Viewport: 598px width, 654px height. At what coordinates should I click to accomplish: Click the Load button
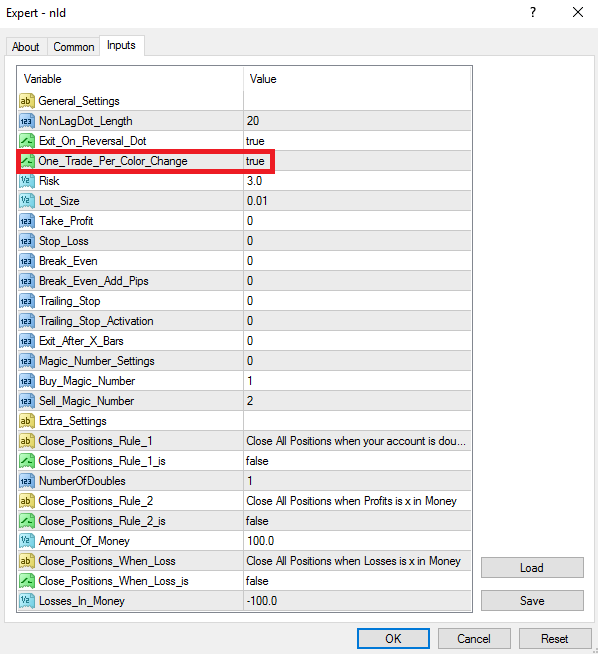coord(532,568)
